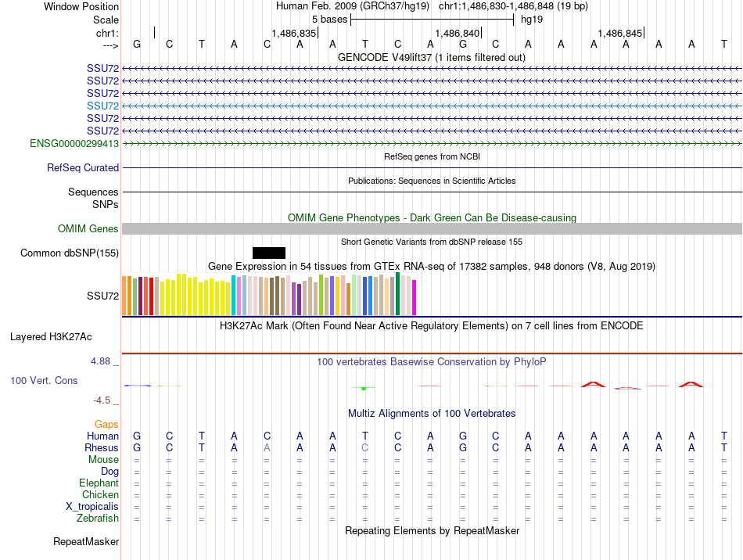Image resolution: width=743 pixels, height=560 pixels.
Task: Click the Human Feb. 2009 (GRCh37/hg19) assembly text
Action: (x=353, y=6)
